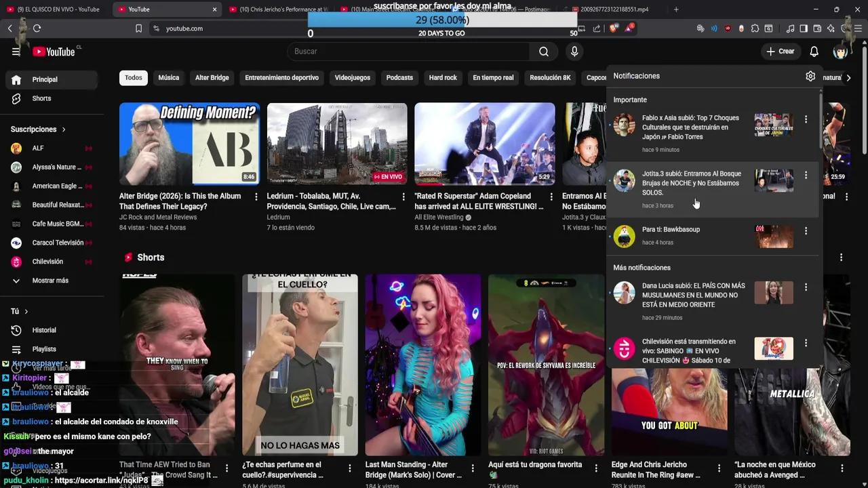This screenshot has width=868, height=488.
Task: Open Historial in sidebar
Action: click(x=52, y=330)
